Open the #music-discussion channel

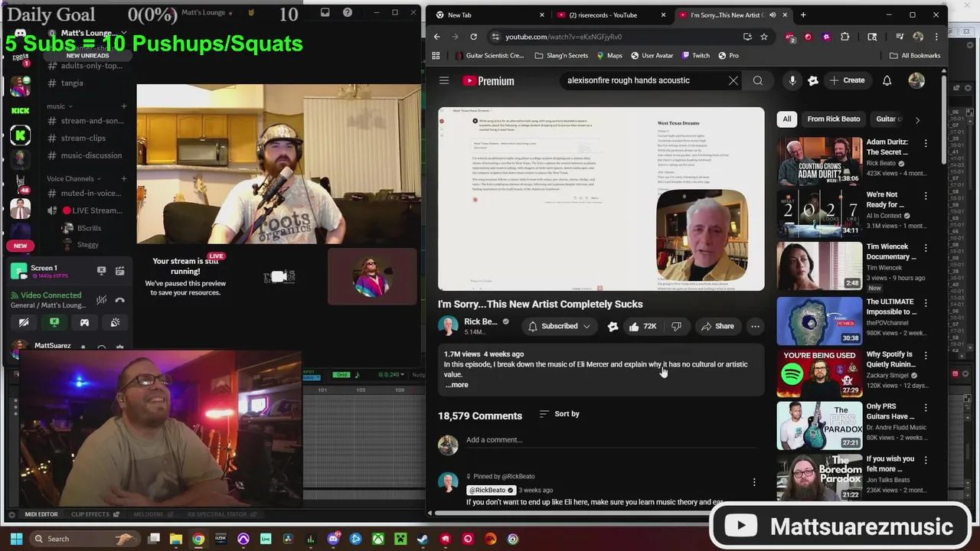84,155
